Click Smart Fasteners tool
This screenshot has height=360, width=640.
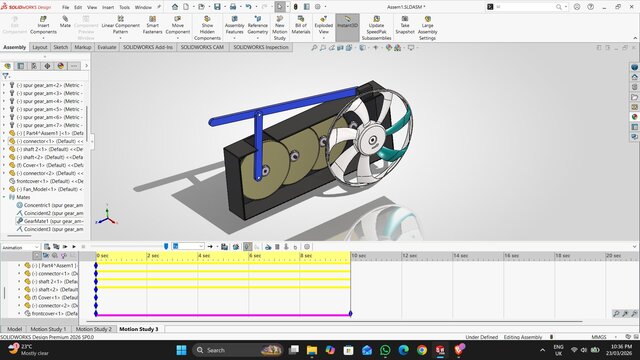pyautogui.click(x=152, y=25)
